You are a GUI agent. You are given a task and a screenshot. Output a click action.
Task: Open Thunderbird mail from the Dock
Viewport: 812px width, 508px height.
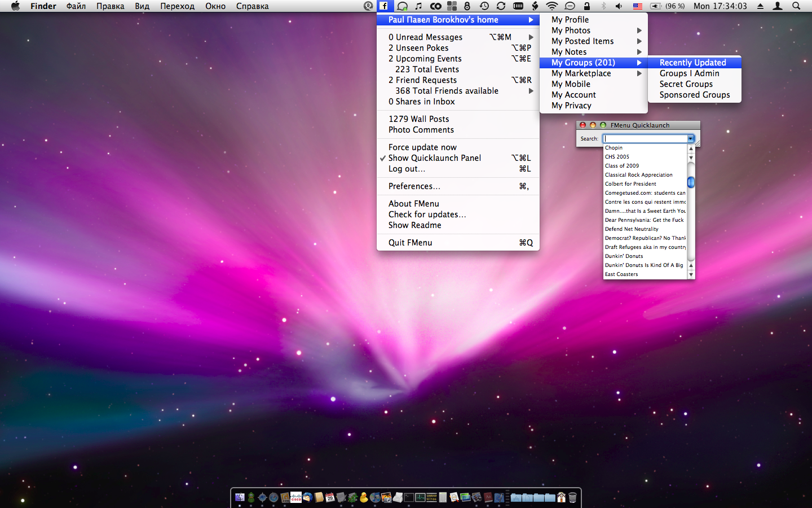coord(307,497)
